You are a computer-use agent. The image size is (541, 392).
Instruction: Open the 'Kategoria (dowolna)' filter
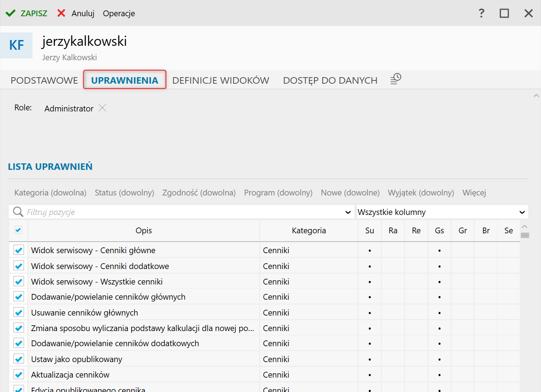pyautogui.click(x=50, y=193)
